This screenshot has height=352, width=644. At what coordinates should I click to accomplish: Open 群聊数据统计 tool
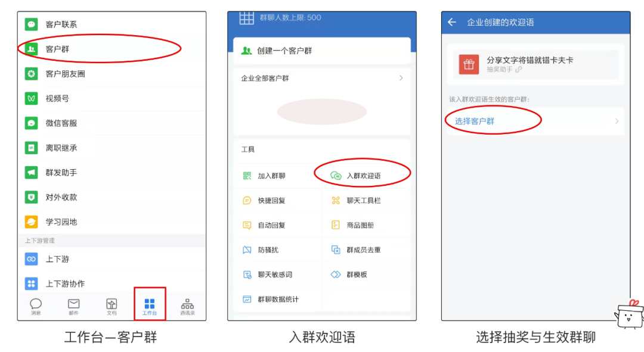coord(278,300)
